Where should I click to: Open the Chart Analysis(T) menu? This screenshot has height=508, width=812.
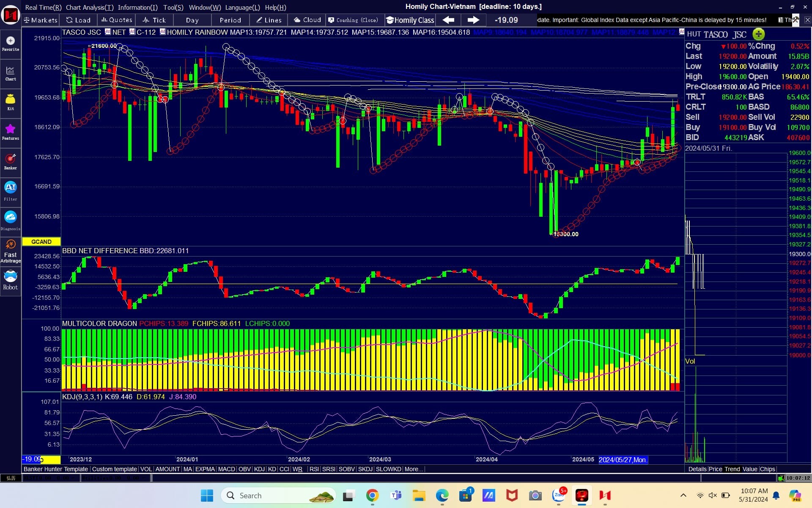point(90,7)
